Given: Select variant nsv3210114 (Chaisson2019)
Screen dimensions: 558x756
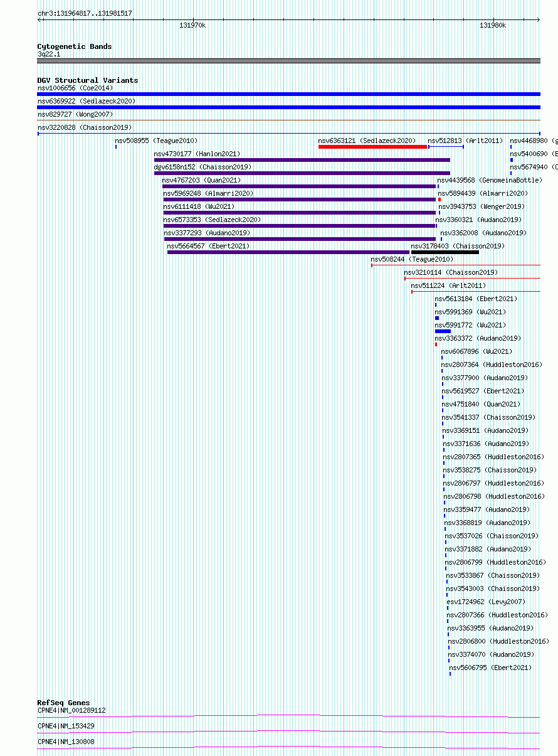Looking at the screenshot, I should pos(451,272).
